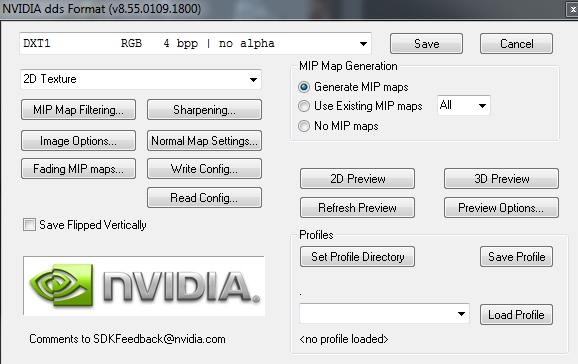Image resolution: width=578 pixels, height=364 pixels.
Task: Open the profile selection dropdown
Action: coord(384,314)
